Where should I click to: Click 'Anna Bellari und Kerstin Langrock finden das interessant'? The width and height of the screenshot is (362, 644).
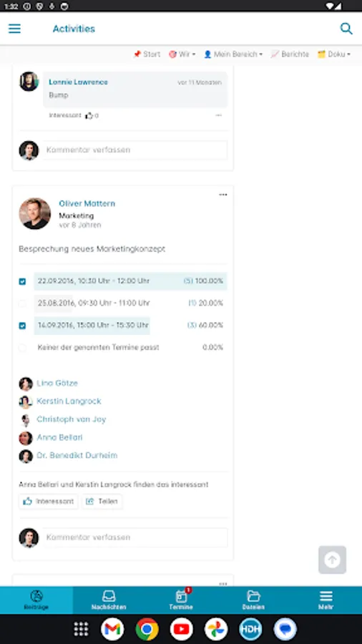coord(114,484)
